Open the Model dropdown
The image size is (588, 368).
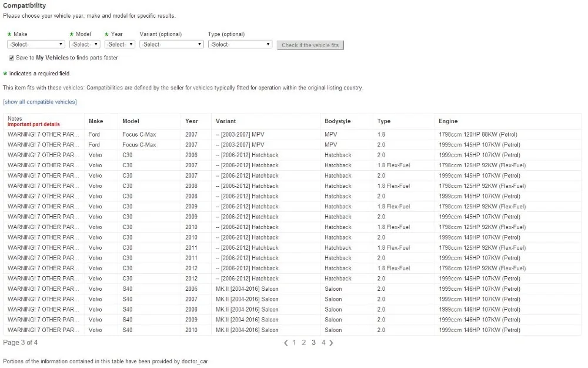pyautogui.click(x=85, y=44)
